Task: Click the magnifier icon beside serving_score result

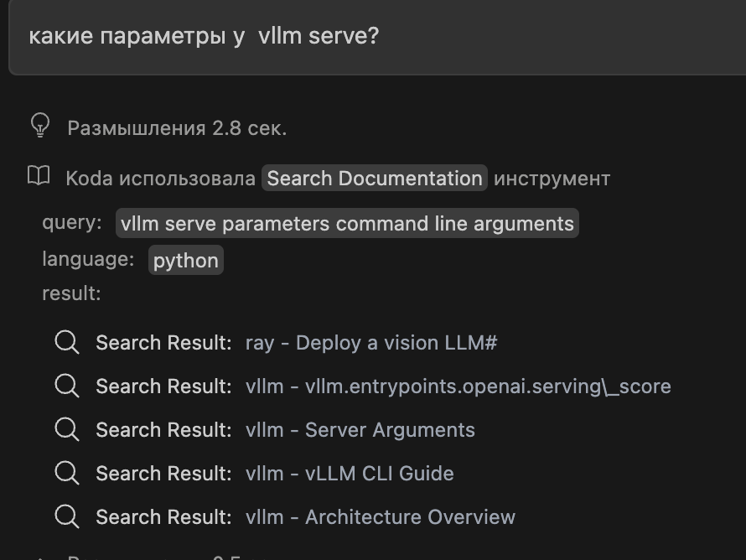Action: pos(67,386)
